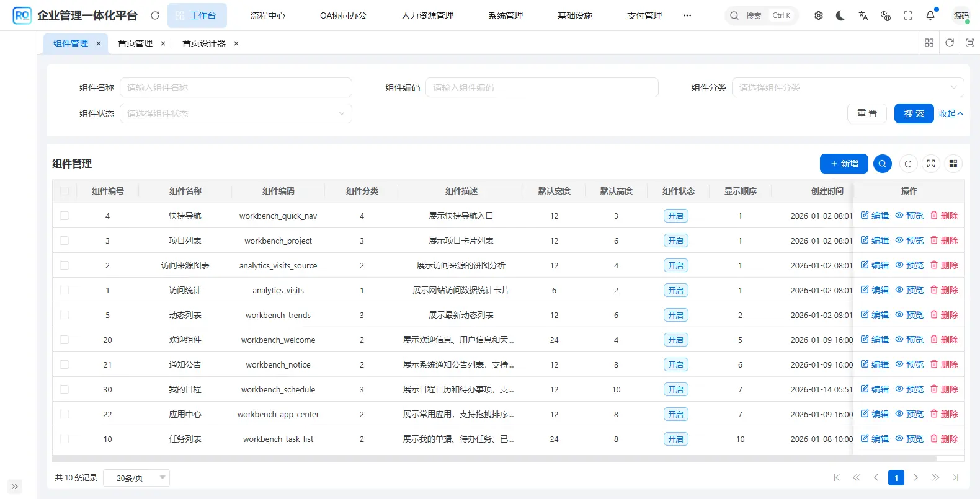Tick the select-all checkbox in table header
The image size is (980, 499).
pos(65,191)
